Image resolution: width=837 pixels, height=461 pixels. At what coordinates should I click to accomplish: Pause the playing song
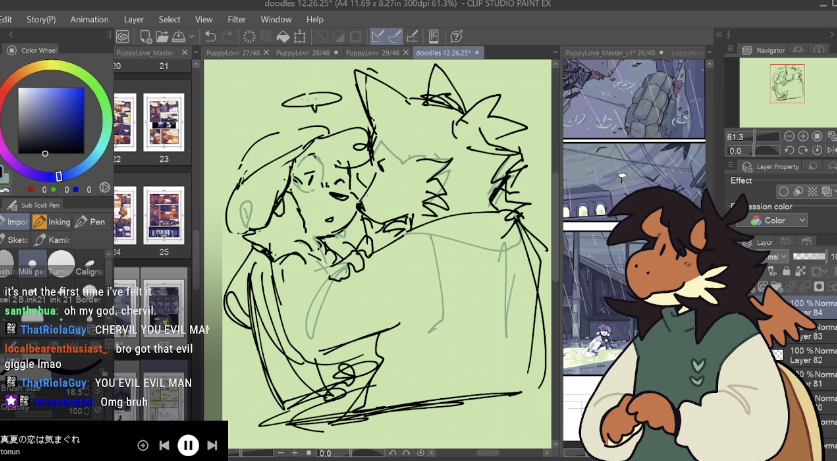click(x=188, y=445)
